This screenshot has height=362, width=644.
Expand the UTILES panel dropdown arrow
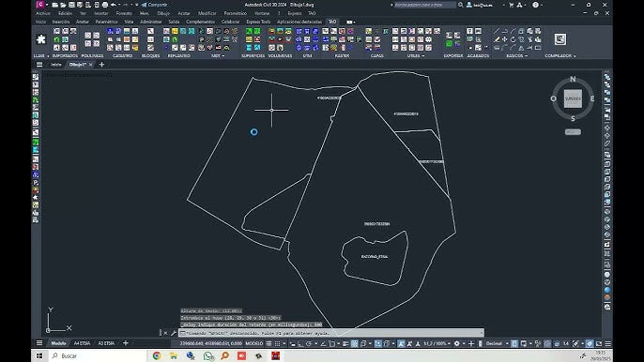[423, 56]
